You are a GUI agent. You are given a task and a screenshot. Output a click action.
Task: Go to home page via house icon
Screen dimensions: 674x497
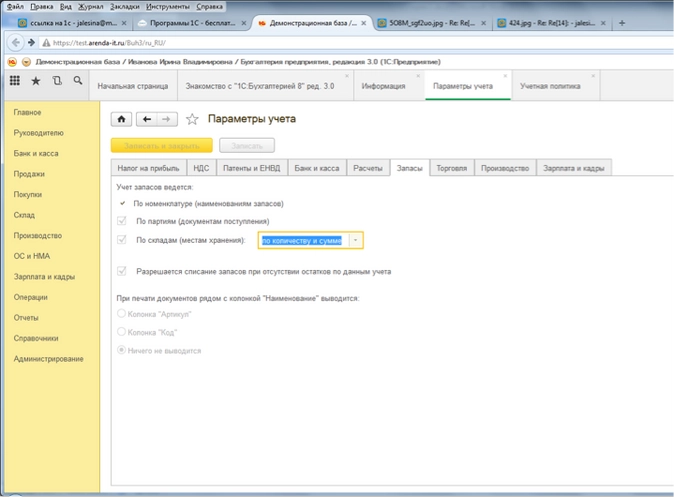point(121,119)
